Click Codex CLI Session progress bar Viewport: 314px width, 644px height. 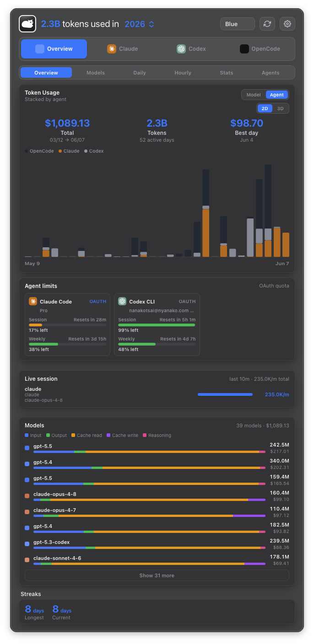pos(157,325)
